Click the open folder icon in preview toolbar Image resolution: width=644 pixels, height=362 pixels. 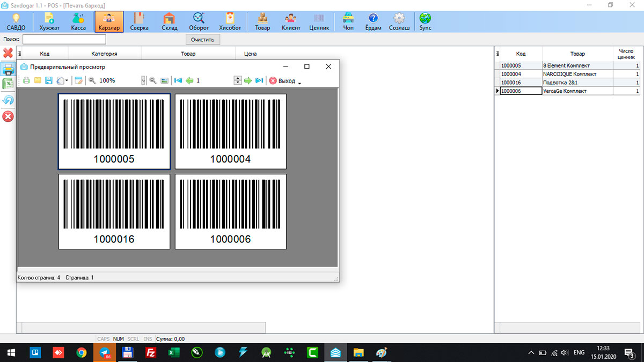[x=38, y=80]
